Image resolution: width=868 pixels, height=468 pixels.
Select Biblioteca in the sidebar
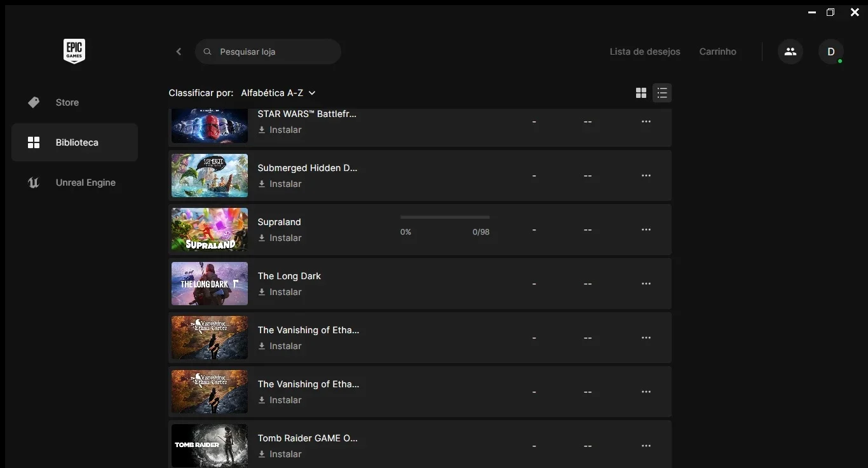tap(74, 142)
